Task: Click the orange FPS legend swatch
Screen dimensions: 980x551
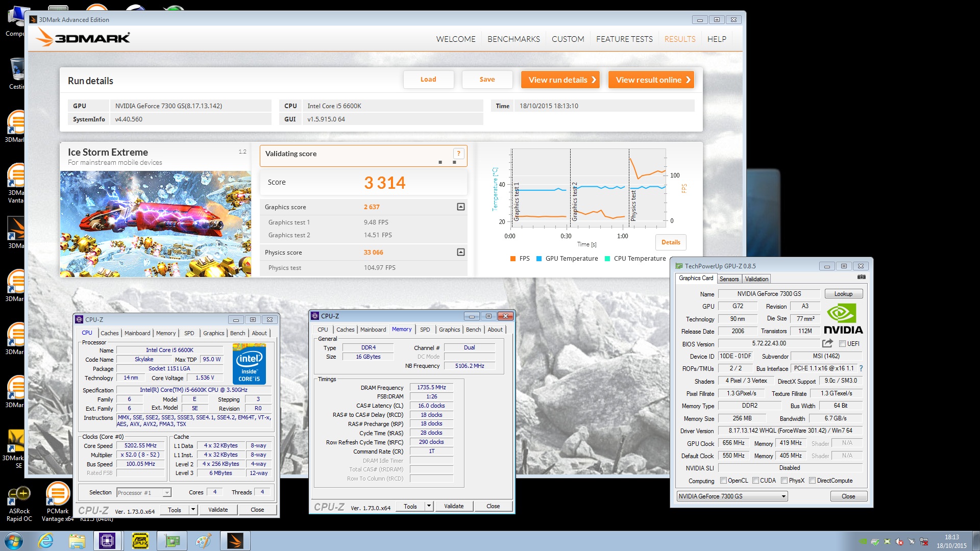Action: tap(512, 259)
